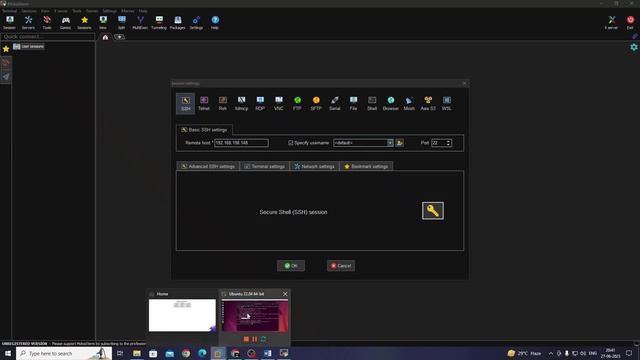Open the username default dropdown
Image resolution: width=640 pixels, height=360 pixels.
(x=390, y=143)
